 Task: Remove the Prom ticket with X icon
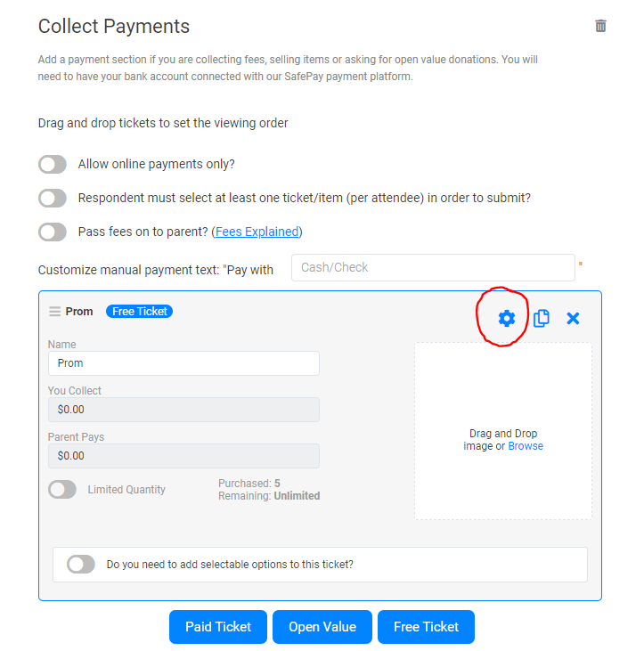tap(573, 318)
